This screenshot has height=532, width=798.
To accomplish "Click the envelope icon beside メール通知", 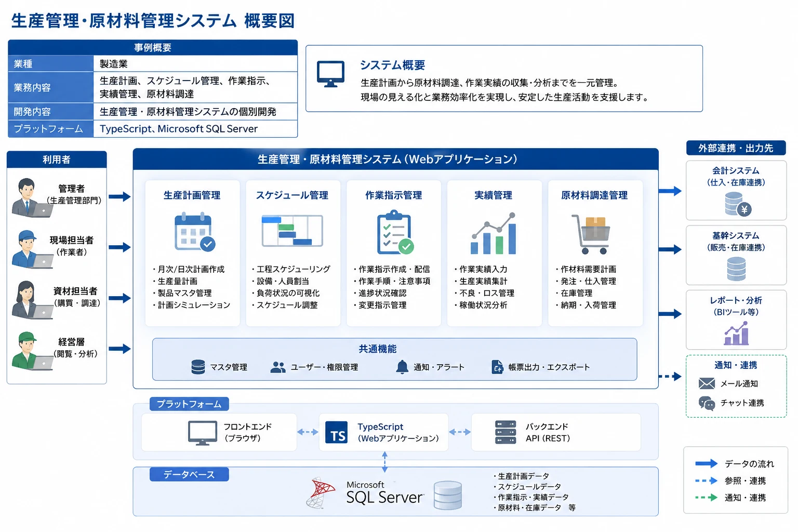I will pos(707,383).
